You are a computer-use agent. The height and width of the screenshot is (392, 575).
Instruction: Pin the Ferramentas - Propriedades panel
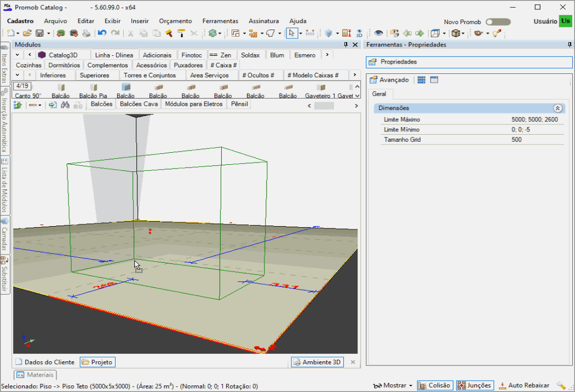click(x=570, y=44)
